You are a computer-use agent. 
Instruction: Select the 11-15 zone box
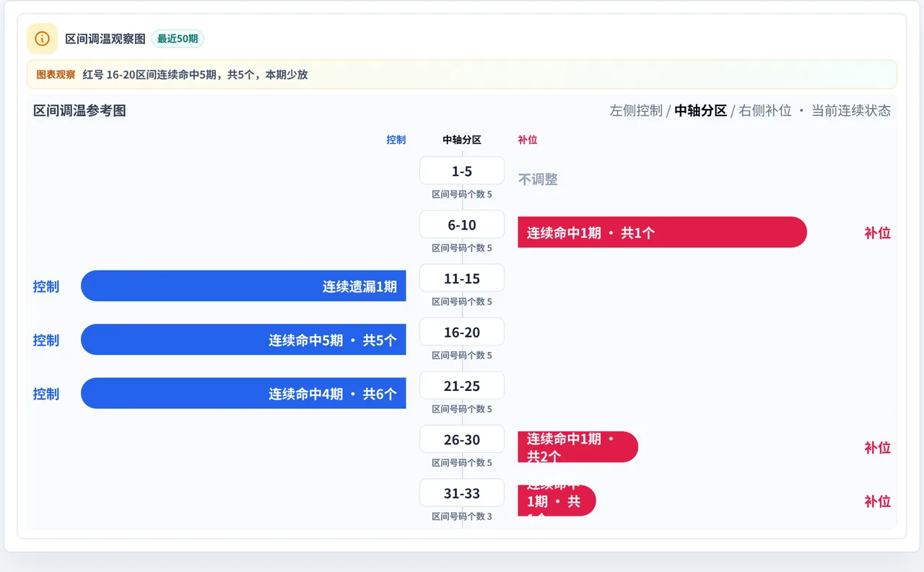pos(462,278)
